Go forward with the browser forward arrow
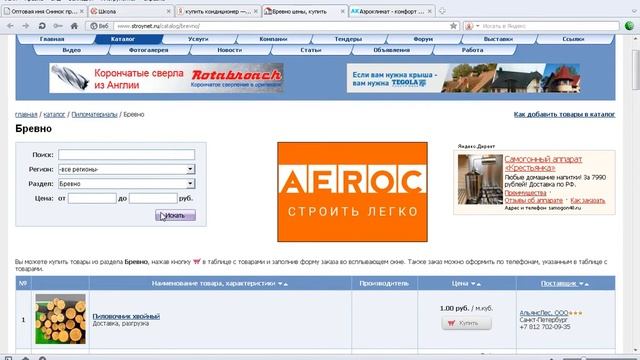The width and height of the screenshot is (640, 360). (25, 26)
